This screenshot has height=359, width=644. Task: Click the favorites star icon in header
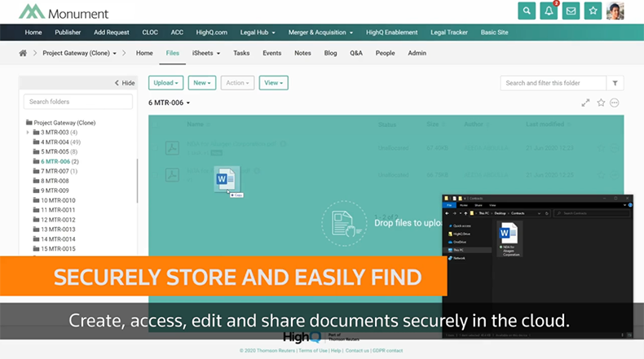click(593, 11)
